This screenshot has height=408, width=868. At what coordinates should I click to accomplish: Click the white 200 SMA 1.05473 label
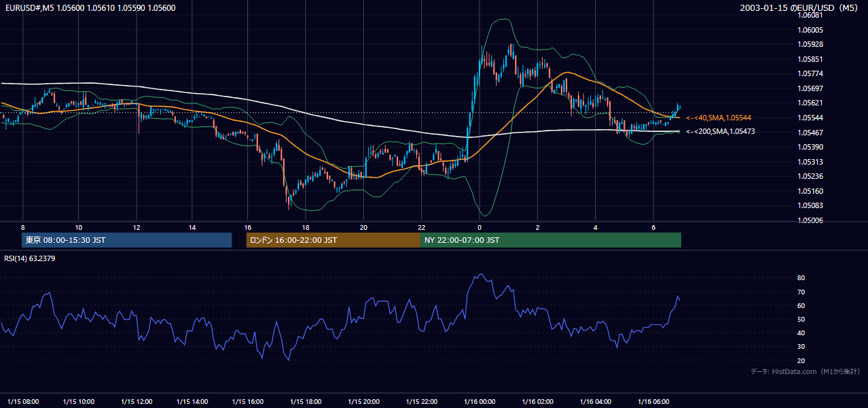[720, 131]
